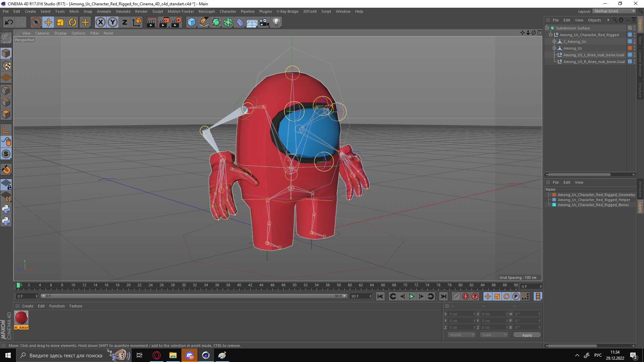The image size is (644, 362).
Task: Open Windows Start menu
Action: tap(8, 355)
